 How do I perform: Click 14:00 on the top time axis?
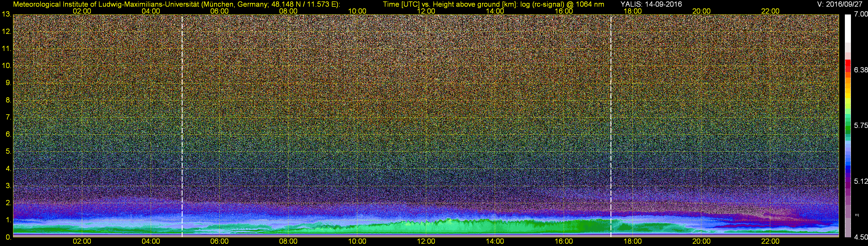[495, 11]
